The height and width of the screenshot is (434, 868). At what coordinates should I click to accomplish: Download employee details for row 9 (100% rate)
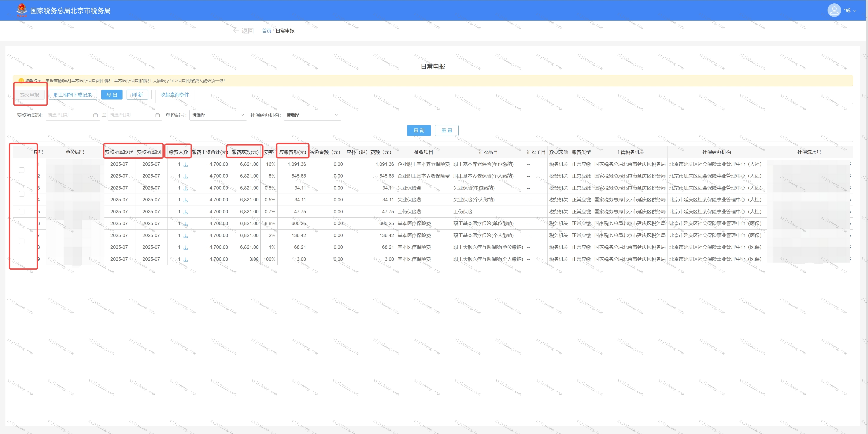186,260
